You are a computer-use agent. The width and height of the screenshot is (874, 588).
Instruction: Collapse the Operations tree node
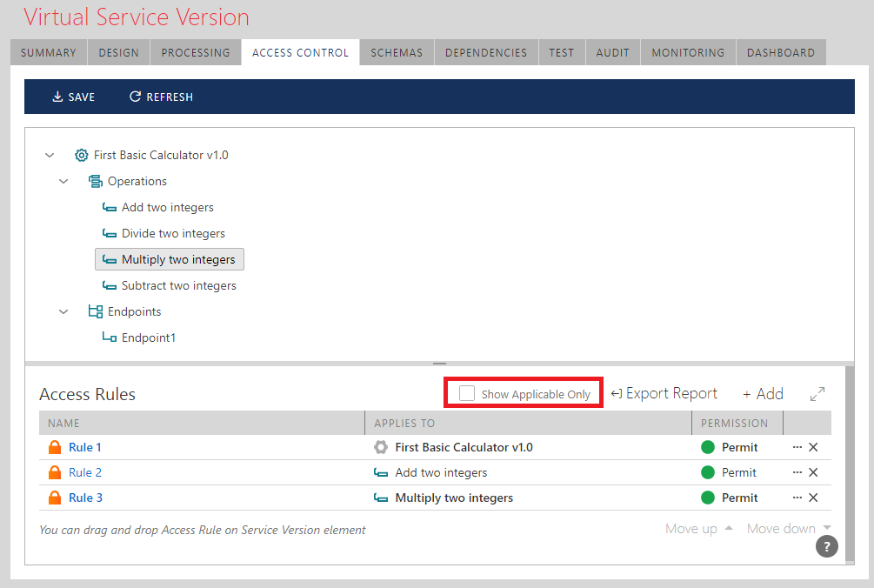(x=63, y=182)
